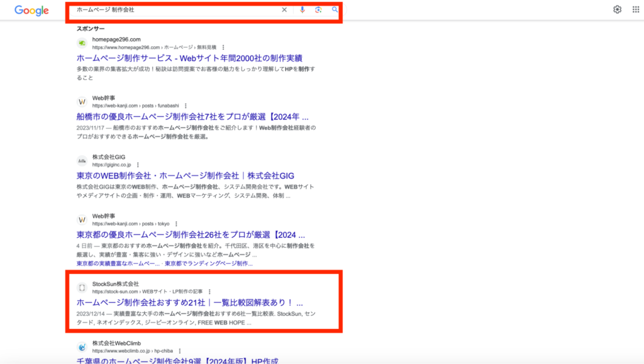This screenshot has width=644, height=364.
Task: Start voice search with the microphone icon
Action: click(x=303, y=9)
